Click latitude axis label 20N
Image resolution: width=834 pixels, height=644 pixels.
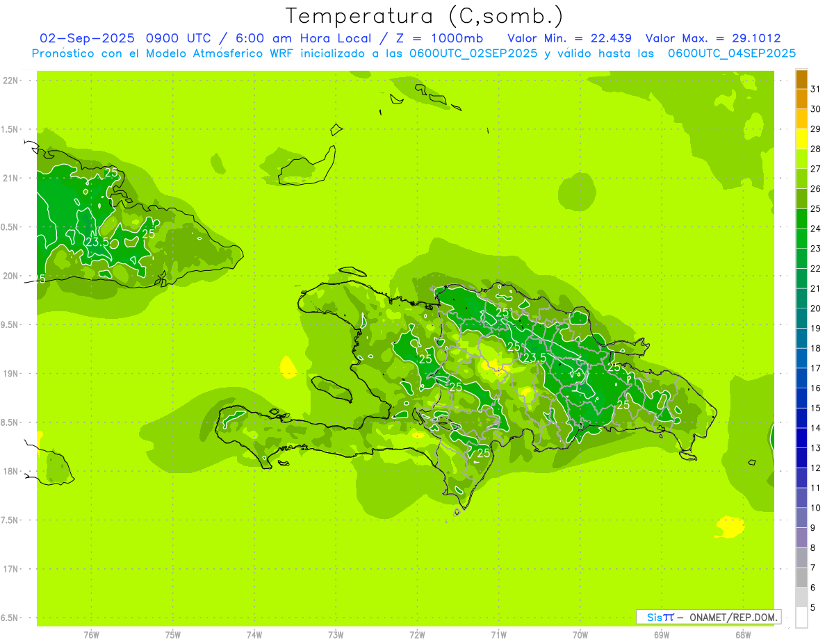[x=10, y=276]
